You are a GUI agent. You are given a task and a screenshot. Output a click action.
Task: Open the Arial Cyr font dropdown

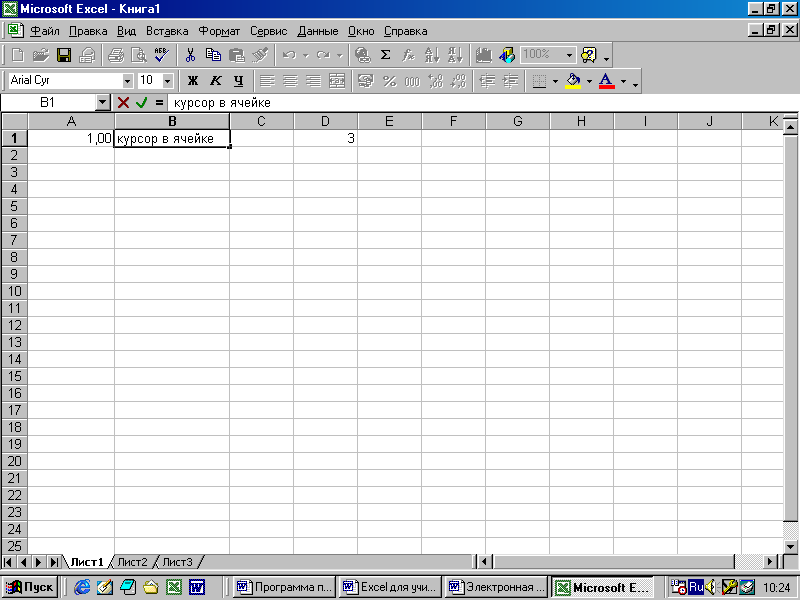pos(127,81)
